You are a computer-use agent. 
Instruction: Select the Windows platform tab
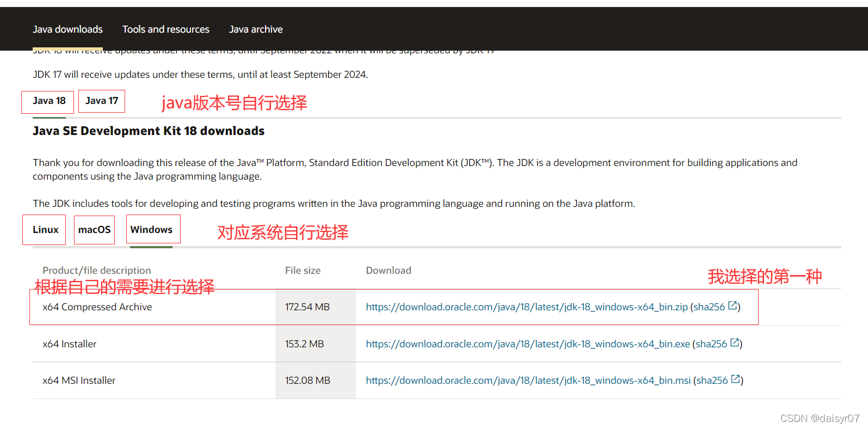pos(151,230)
